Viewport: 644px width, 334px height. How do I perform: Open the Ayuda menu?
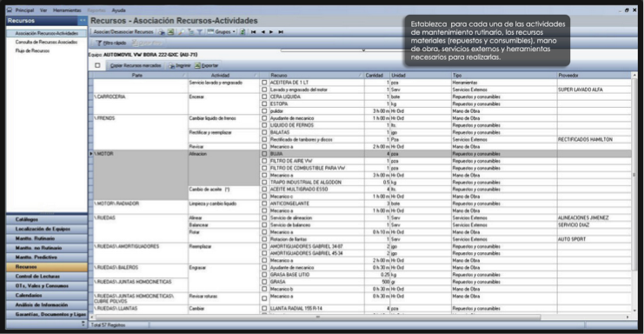pos(118,10)
